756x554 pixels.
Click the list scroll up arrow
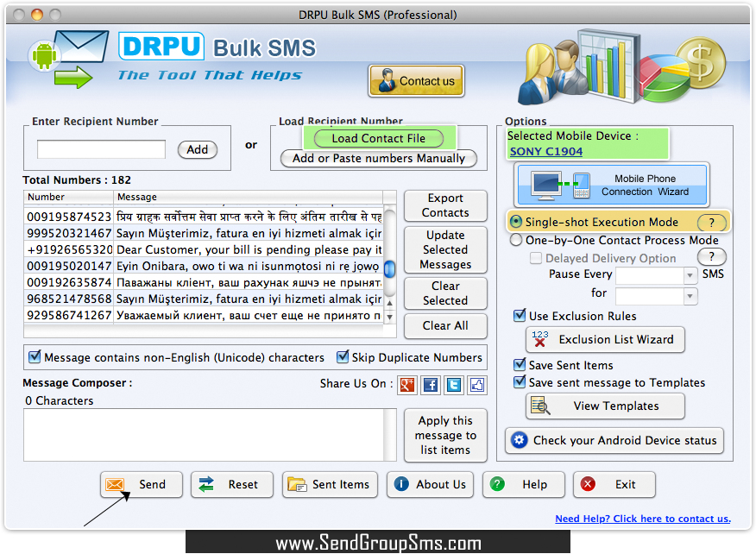point(389,303)
